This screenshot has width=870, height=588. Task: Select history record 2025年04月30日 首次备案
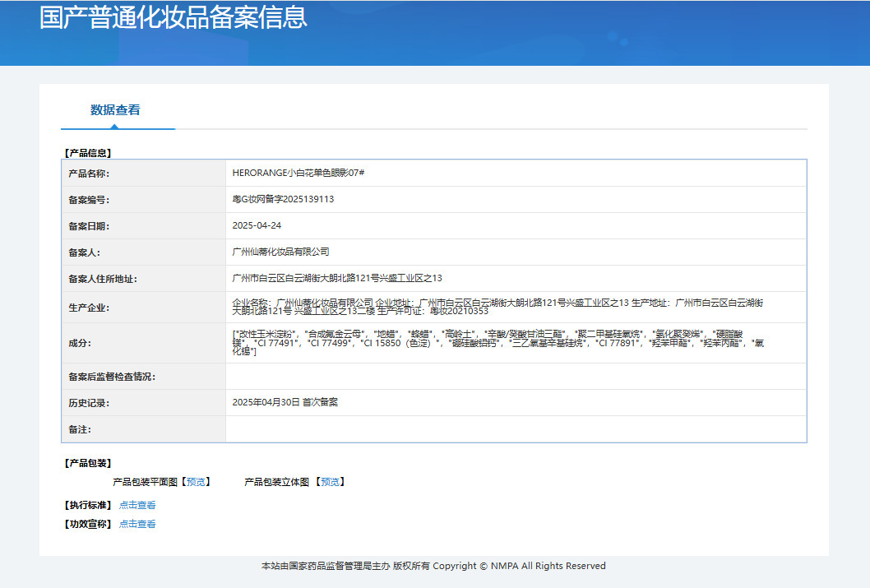coord(285,402)
